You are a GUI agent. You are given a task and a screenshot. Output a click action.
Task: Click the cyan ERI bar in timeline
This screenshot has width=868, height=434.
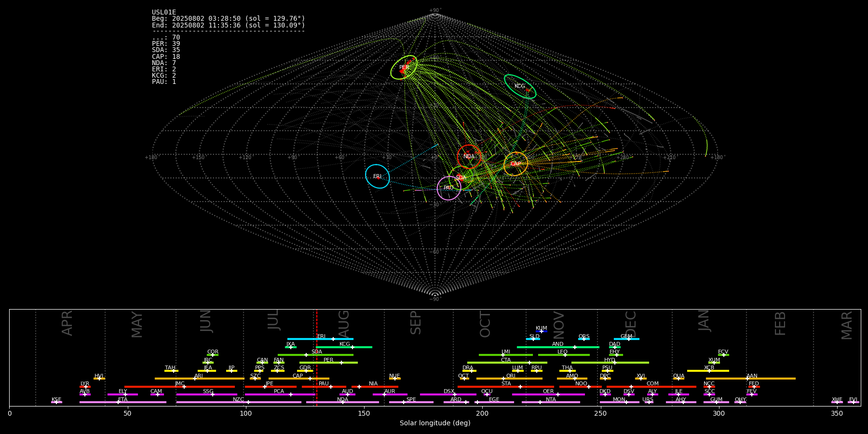320,339
